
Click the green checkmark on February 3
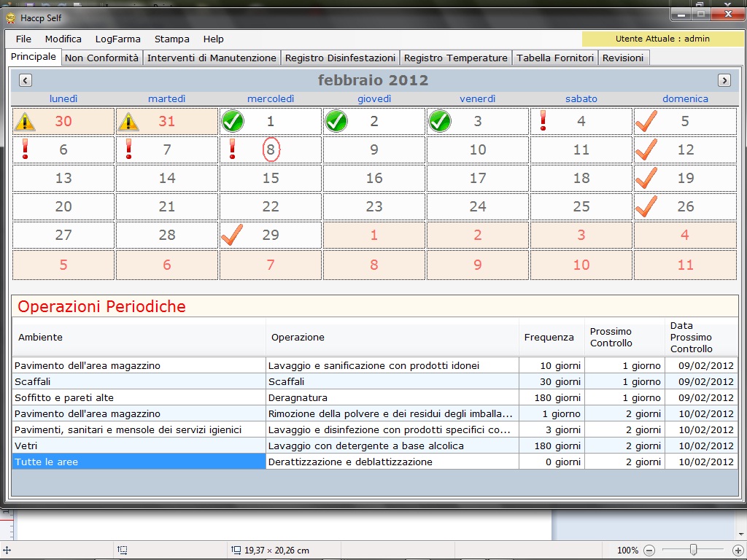(440, 121)
